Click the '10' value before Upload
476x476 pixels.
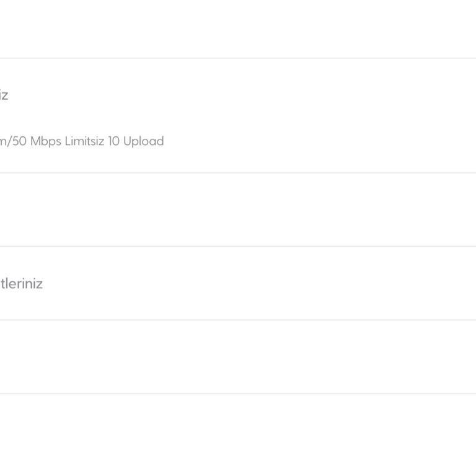(113, 141)
